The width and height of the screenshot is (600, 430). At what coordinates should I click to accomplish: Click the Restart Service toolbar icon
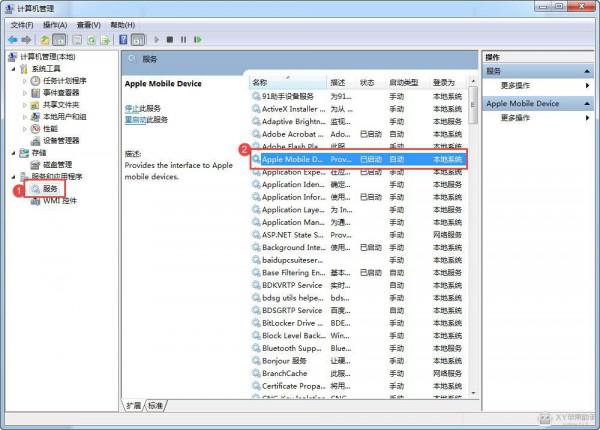click(x=199, y=40)
